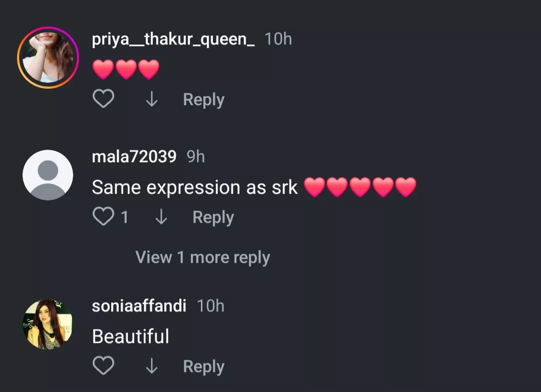Image resolution: width=541 pixels, height=392 pixels.
Task: Open priya__thakur_queen_'s profile picture
Action: point(48,57)
